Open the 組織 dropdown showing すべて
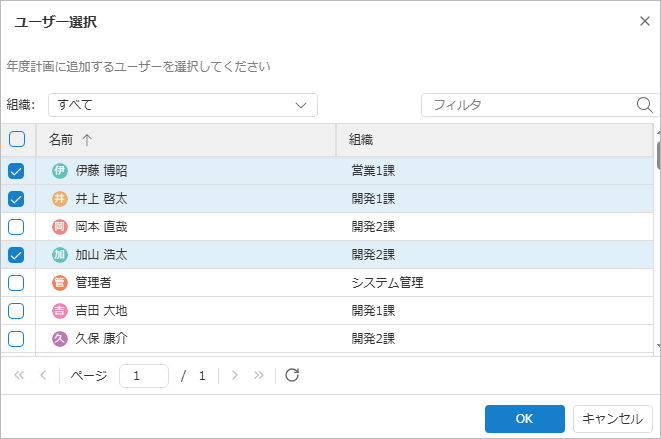This screenshot has height=439, width=661. point(182,105)
